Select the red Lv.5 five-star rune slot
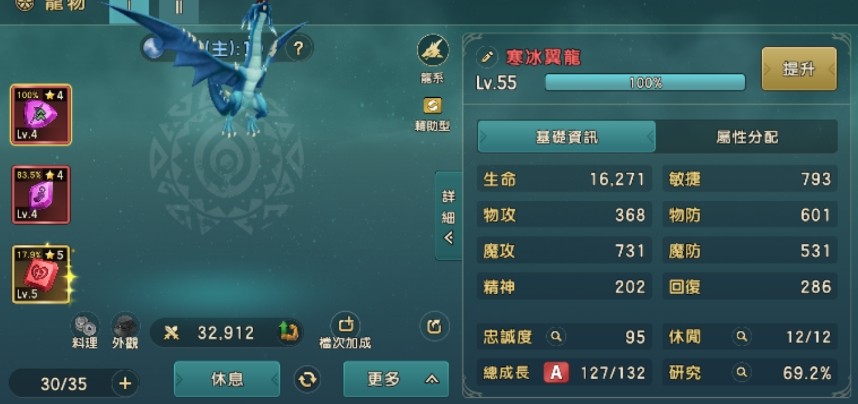Viewport: 858px width, 404px height. point(41,274)
